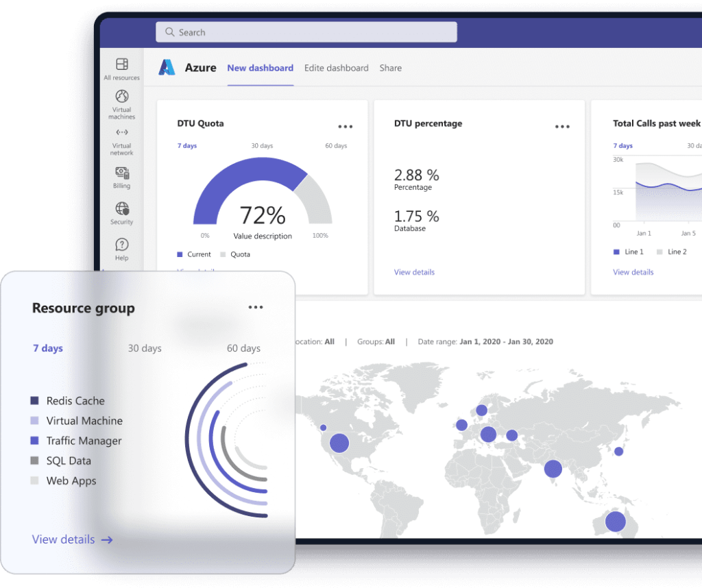Click the search magnifier icon

(170, 32)
